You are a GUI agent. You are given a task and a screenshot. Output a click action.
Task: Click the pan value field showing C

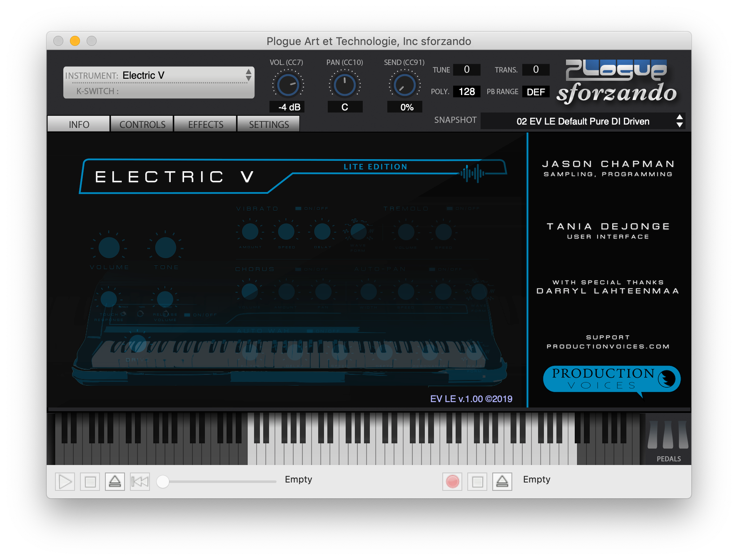point(345,107)
